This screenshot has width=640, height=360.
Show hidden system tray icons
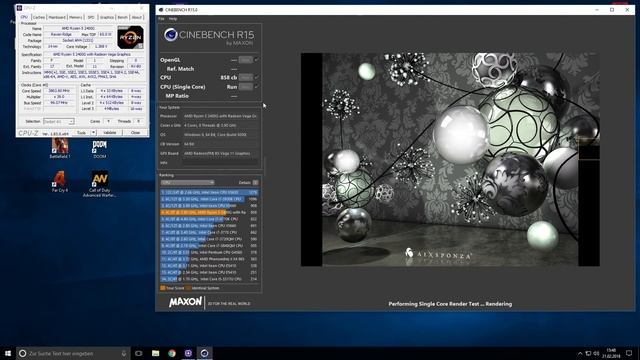tap(580, 353)
